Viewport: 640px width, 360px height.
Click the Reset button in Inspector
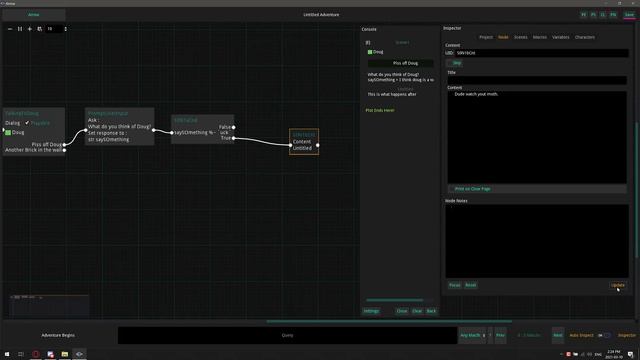click(471, 285)
